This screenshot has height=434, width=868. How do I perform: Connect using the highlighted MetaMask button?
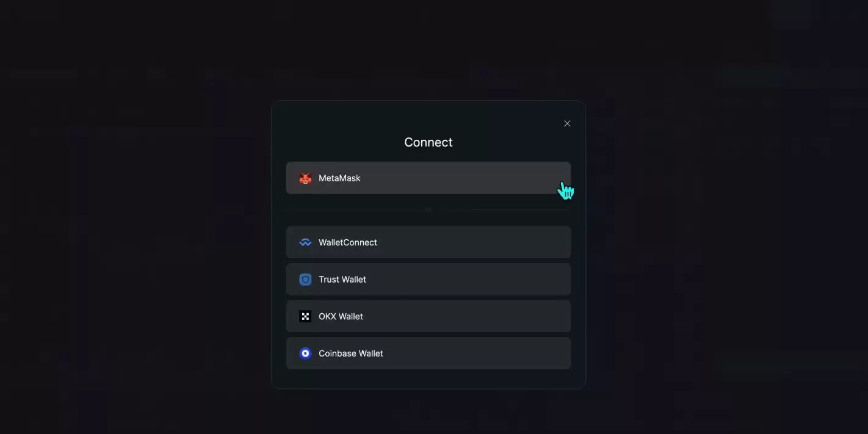point(429,178)
